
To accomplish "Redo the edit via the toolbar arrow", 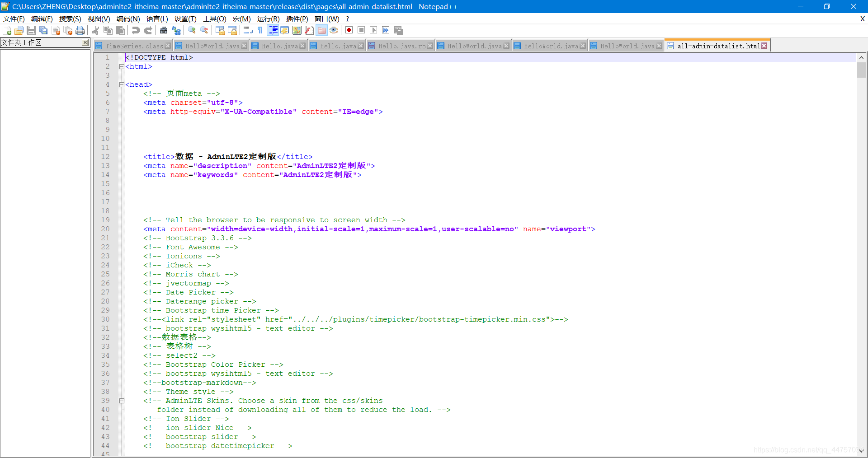I will (148, 30).
